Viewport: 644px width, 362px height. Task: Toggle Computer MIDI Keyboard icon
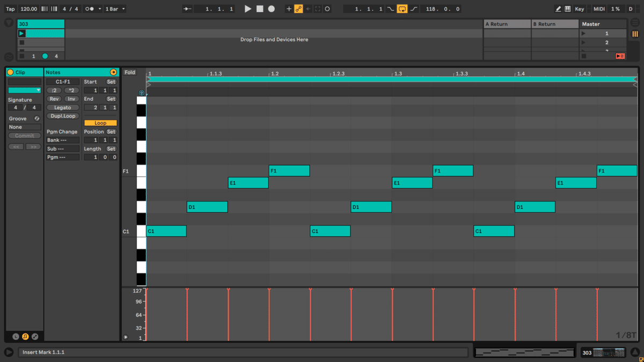click(x=568, y=9)
